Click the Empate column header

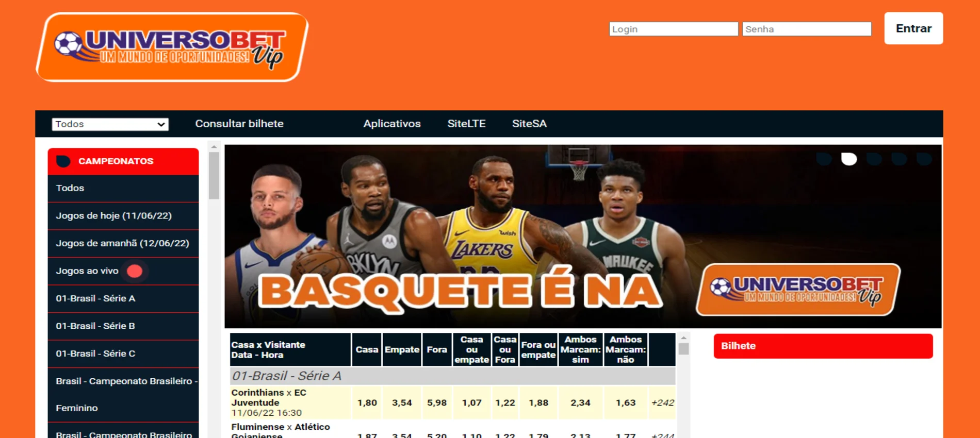pyautogui.click(x=402, y=349)
